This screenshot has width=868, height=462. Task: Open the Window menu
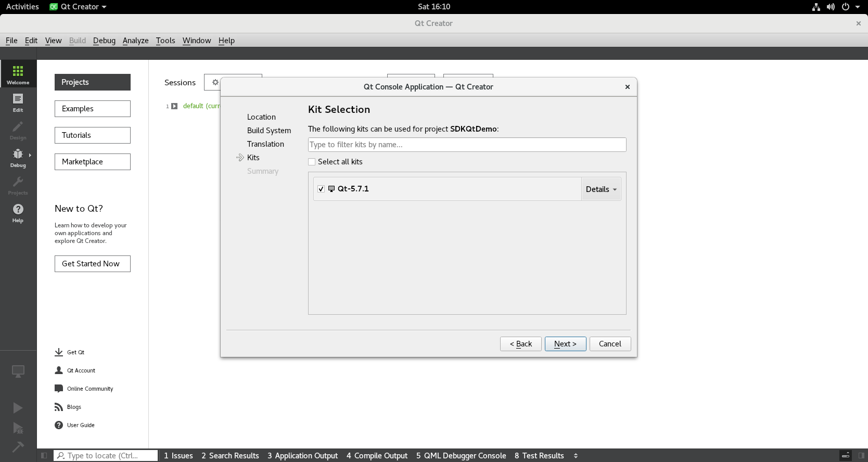196,41
